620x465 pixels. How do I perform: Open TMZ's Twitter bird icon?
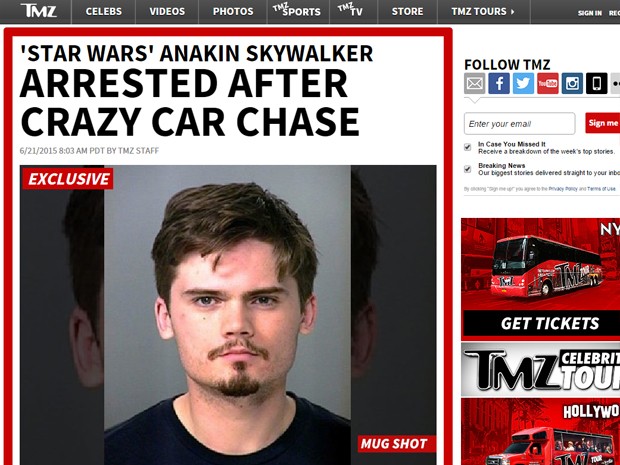tap(523, 83)
